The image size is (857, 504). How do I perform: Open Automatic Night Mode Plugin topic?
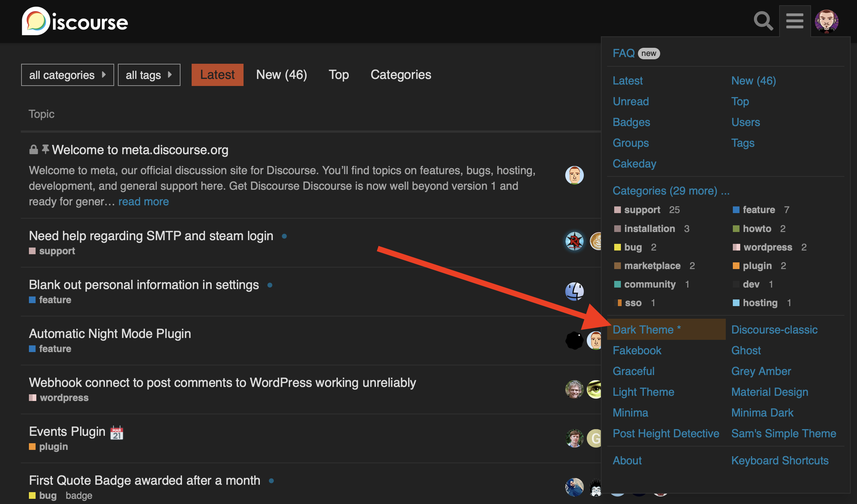coord(110,334)
